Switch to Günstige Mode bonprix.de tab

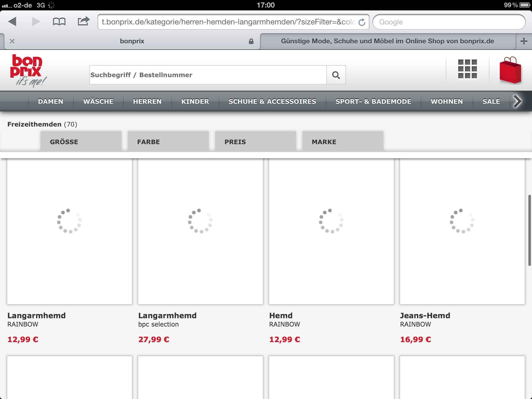pyautogui.click(x=387, y=41)
